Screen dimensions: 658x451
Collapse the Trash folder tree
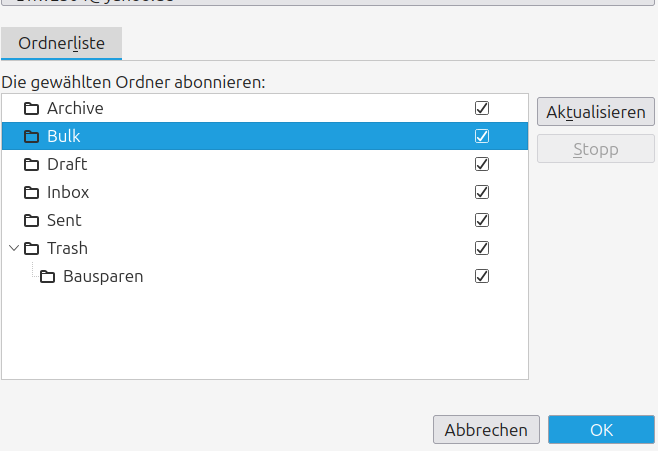pyautogui.click(x=13, y=248)
